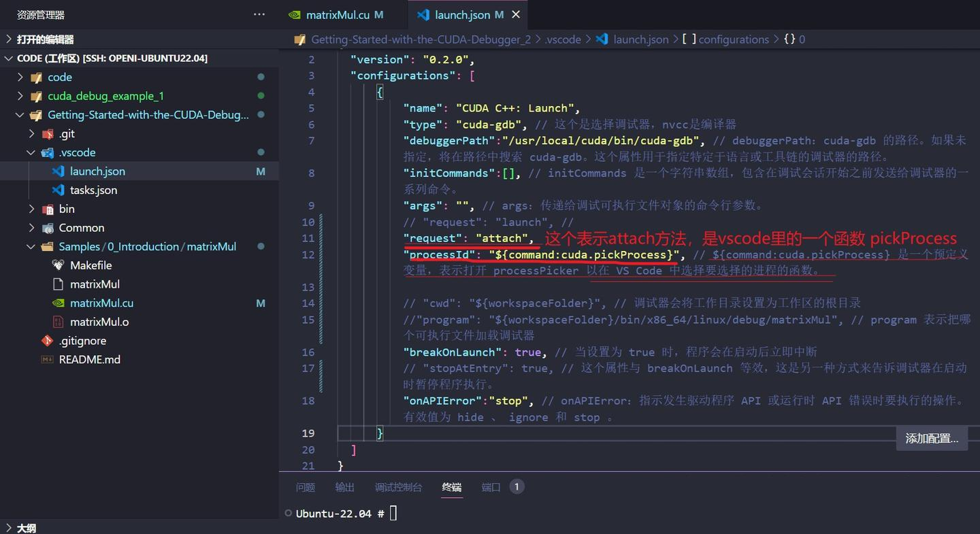980x534 pixels.
Task: Click the Makefile icon
Action: tap(59, 265)
